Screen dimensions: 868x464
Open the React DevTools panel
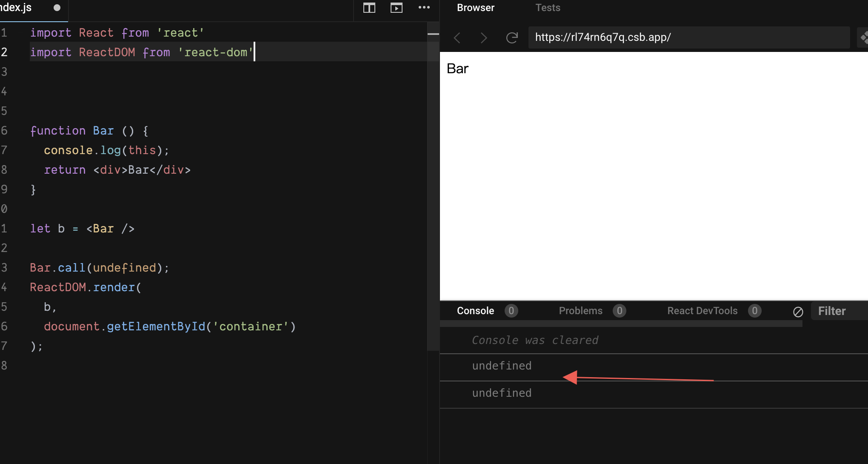point(702,310)
